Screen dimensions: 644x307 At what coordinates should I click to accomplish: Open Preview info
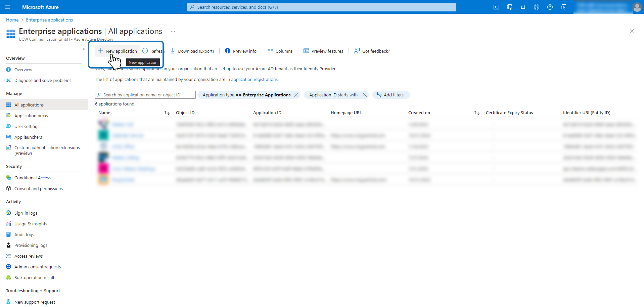[x=241, y=51]
